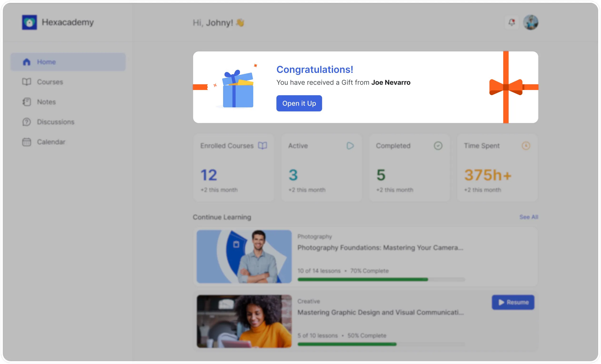Click the Time Spent value 375h+

[x=487, y=175]
